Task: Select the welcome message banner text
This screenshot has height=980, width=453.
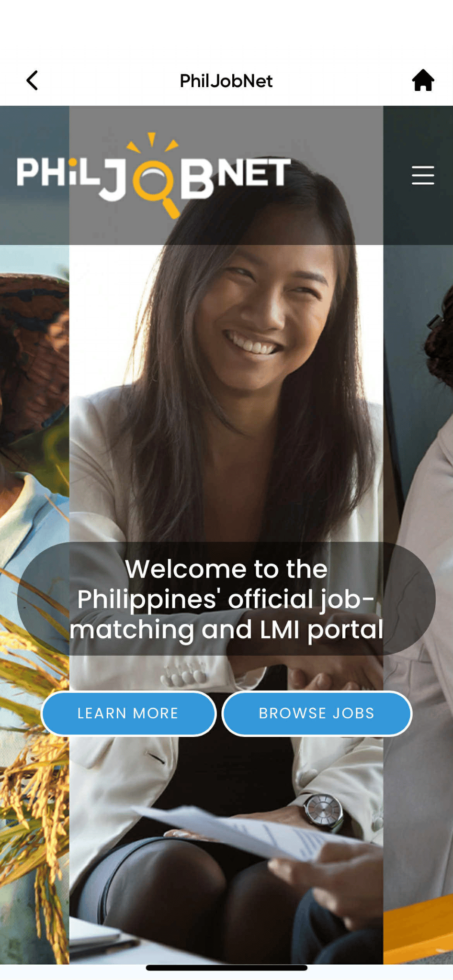Action: tap(226, 599)
